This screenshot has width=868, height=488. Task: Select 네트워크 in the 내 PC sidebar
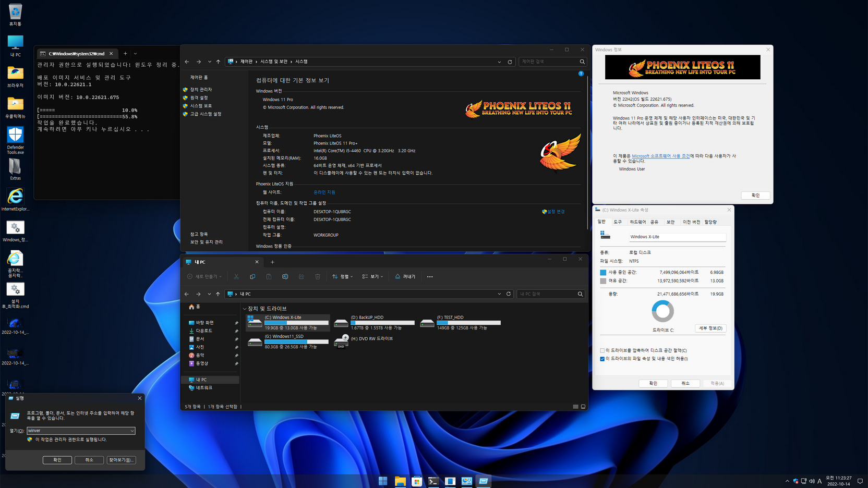point(204,388)
